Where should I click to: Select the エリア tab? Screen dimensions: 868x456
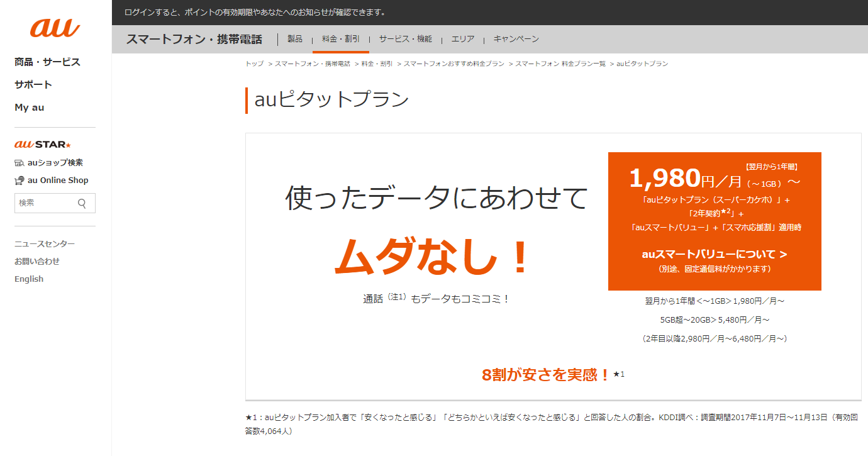pos(463,39)
